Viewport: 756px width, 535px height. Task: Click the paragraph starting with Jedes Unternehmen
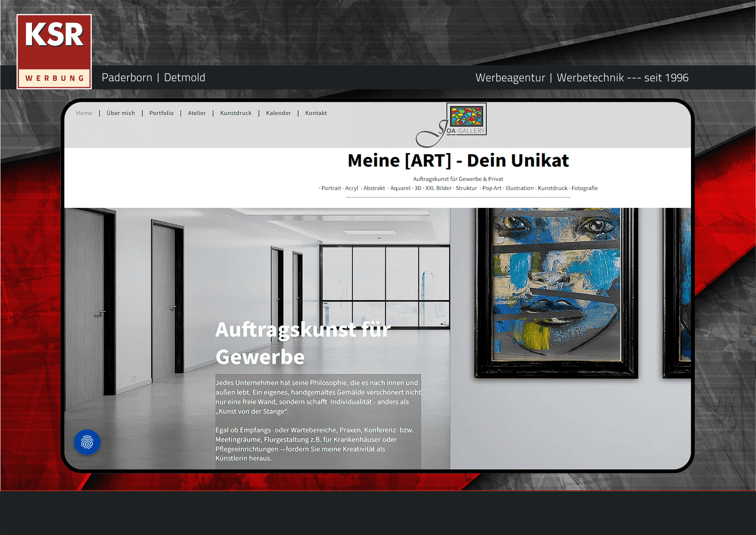click(318, 397)
